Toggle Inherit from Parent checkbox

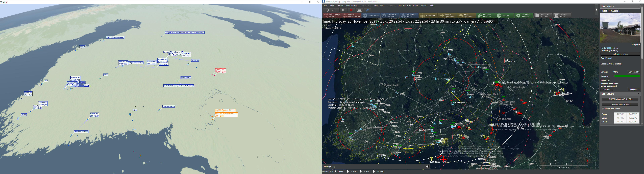[x=603, y=109]
